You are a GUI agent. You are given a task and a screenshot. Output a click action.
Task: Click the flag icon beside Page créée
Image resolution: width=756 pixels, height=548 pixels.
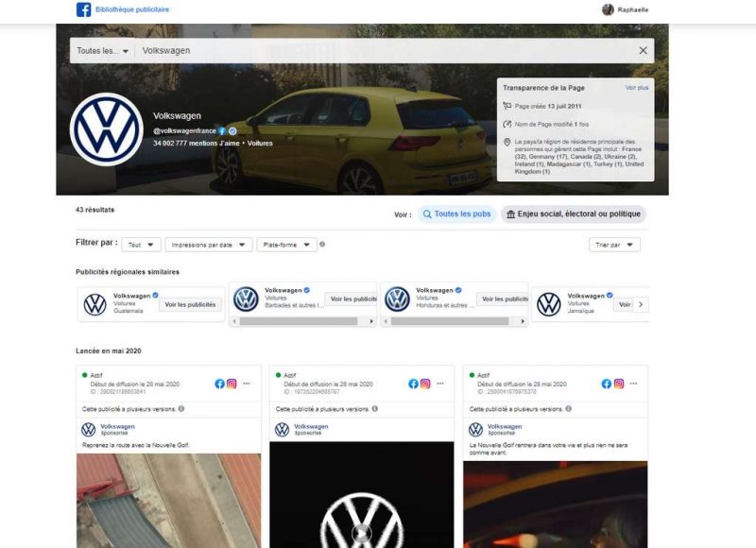click(507, 106)
